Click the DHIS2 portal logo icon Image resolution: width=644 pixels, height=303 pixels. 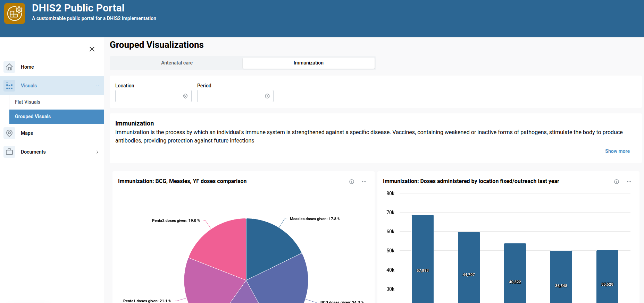(x=15, y=14)
